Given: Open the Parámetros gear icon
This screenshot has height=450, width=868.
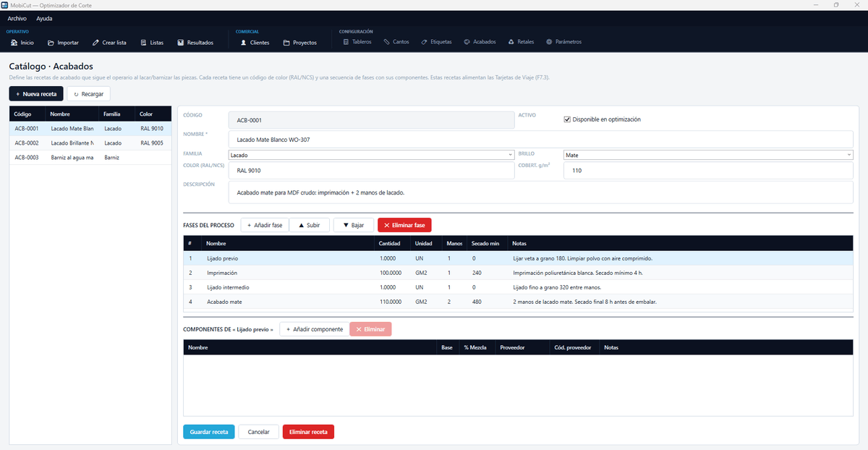Looking at the screenshot, I should coord(549,42).
